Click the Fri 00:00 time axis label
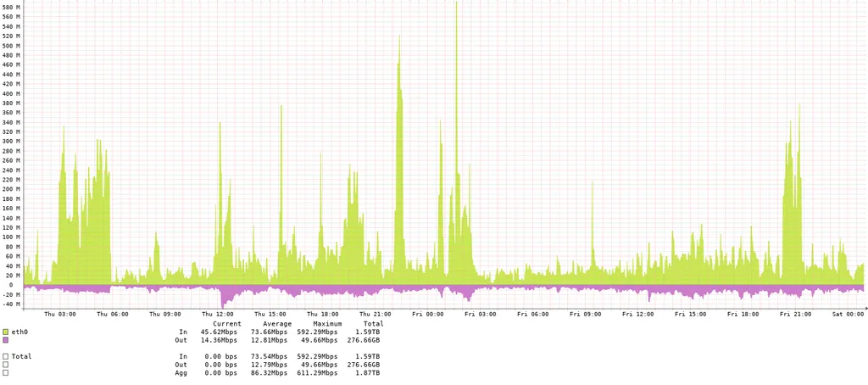 point(429,314)
